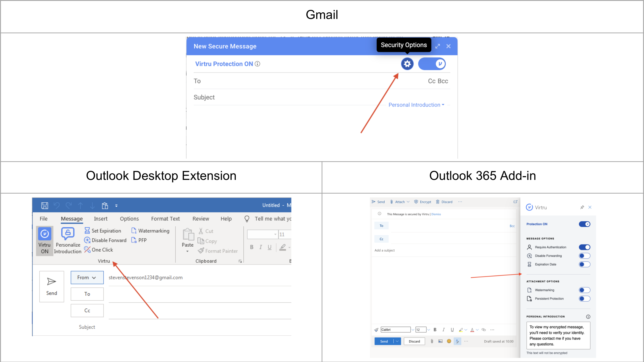Click the To button in Outlook Desktop
This screenshot has width=644, height=362.
coord(87,294)
